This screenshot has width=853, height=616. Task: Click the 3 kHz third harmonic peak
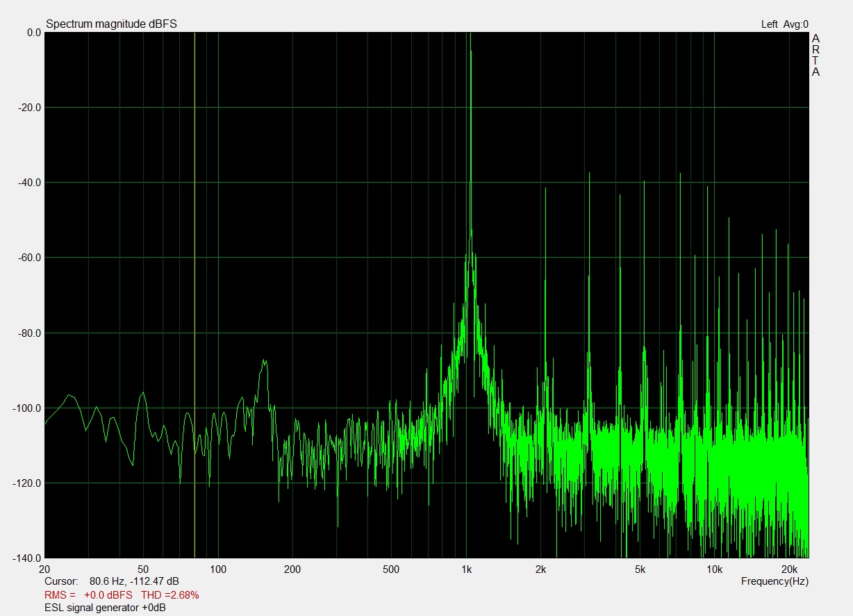tap(589, 174)
